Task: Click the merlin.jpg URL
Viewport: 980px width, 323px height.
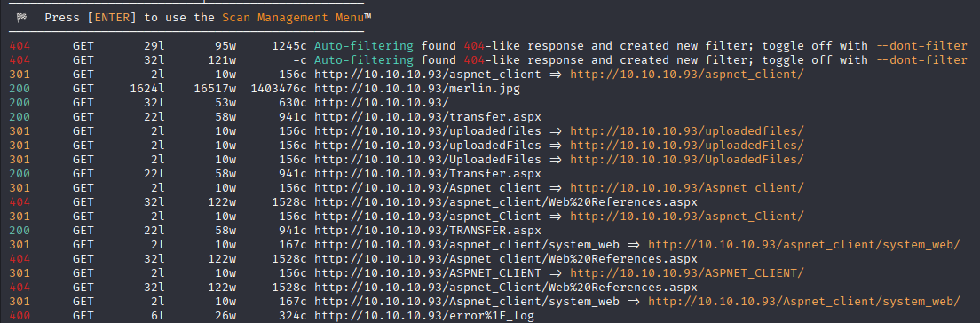Action: coord(417,89)
